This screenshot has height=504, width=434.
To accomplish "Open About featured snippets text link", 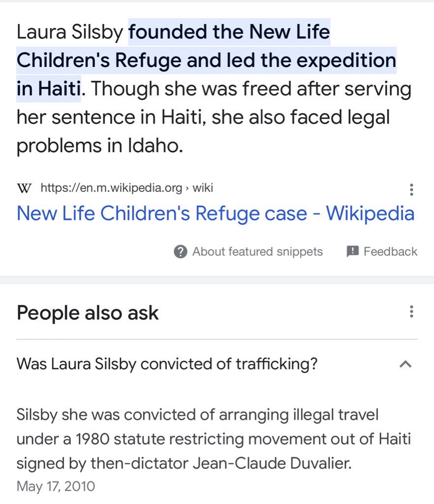I will click(257, 252).
